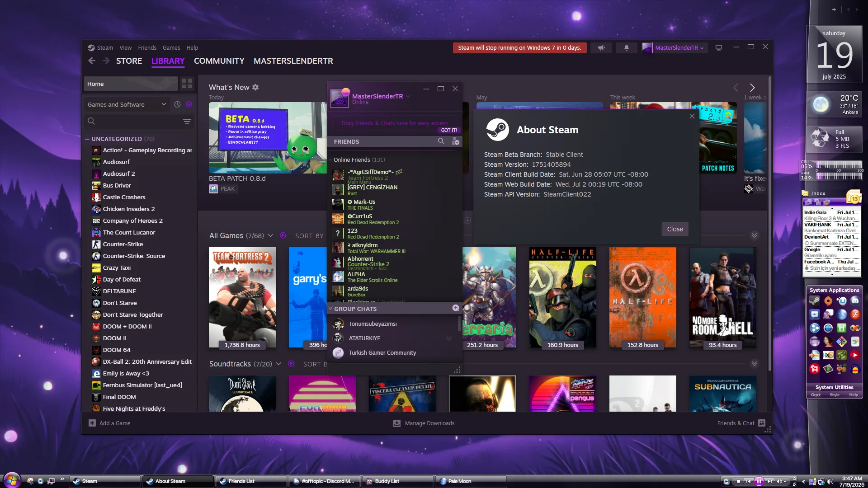
Task: Click the Steam back navigation arrow
Action: [x=92, y=61]
